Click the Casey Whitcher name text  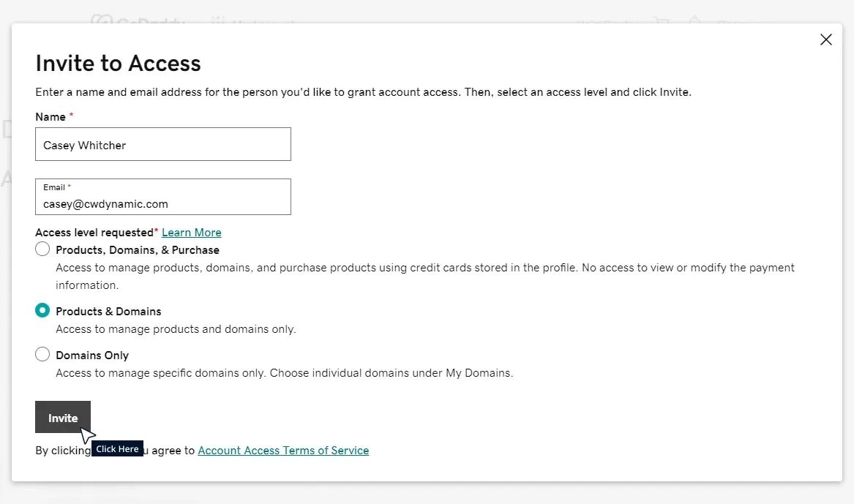83,145
